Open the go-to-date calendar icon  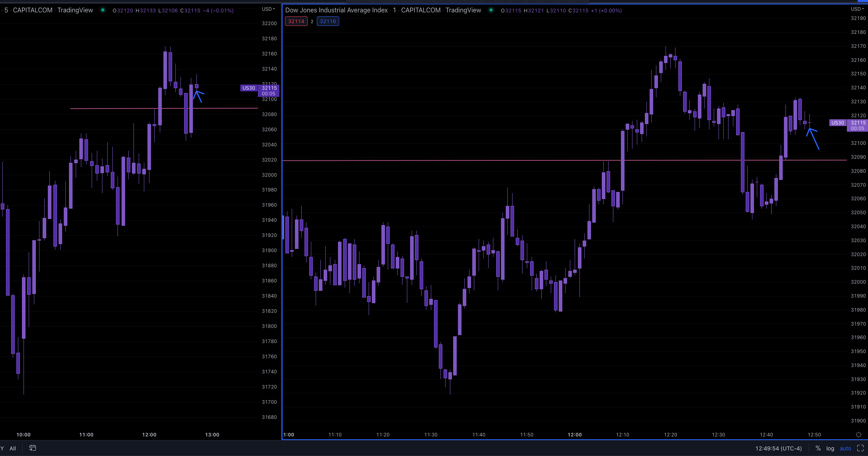tap(32, 448)
